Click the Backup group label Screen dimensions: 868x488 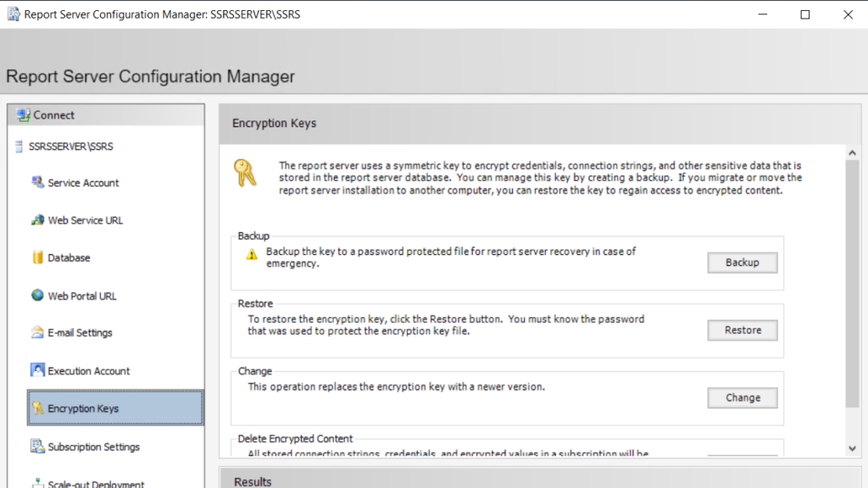click(253, 236)
